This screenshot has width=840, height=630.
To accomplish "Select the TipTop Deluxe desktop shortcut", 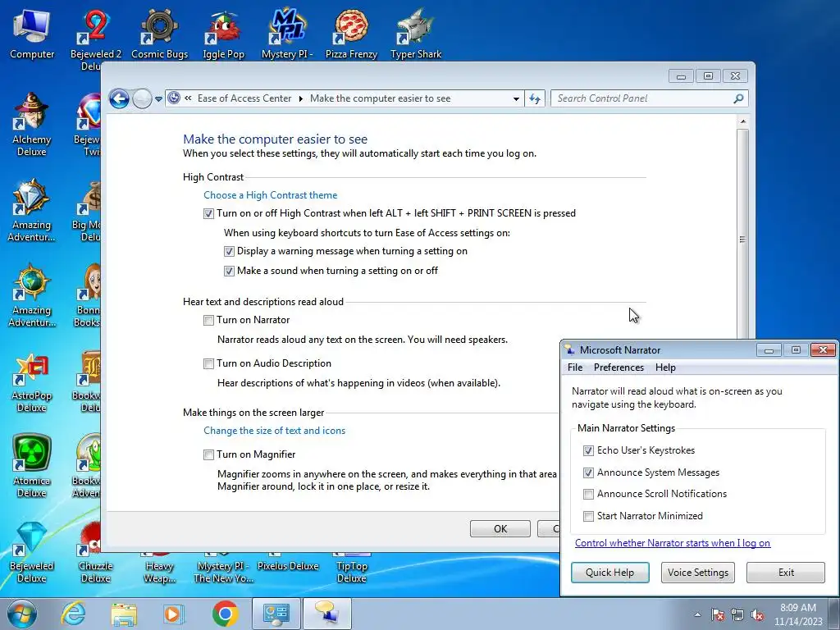I will (351, 568).
